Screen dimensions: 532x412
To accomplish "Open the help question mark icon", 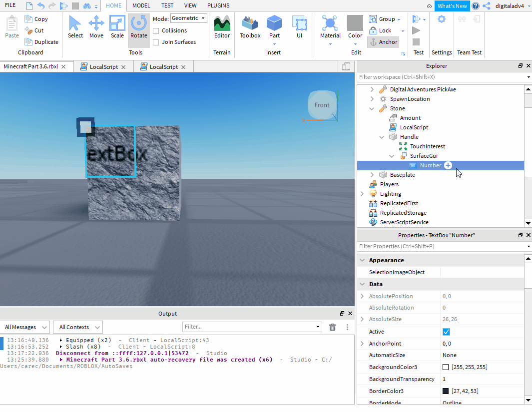I will tap(476, 6).
